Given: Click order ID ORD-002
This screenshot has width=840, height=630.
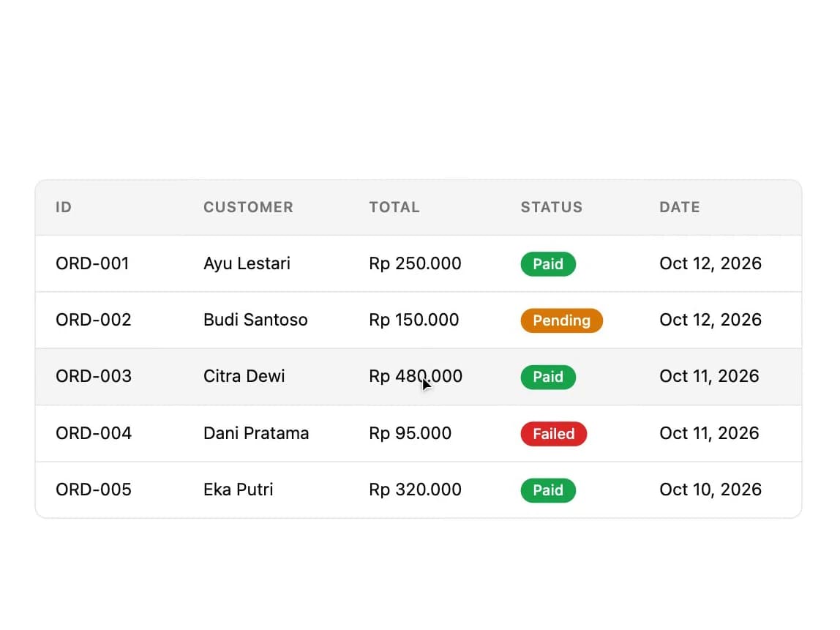Looking at the screenshot, I should pos(93,320).
